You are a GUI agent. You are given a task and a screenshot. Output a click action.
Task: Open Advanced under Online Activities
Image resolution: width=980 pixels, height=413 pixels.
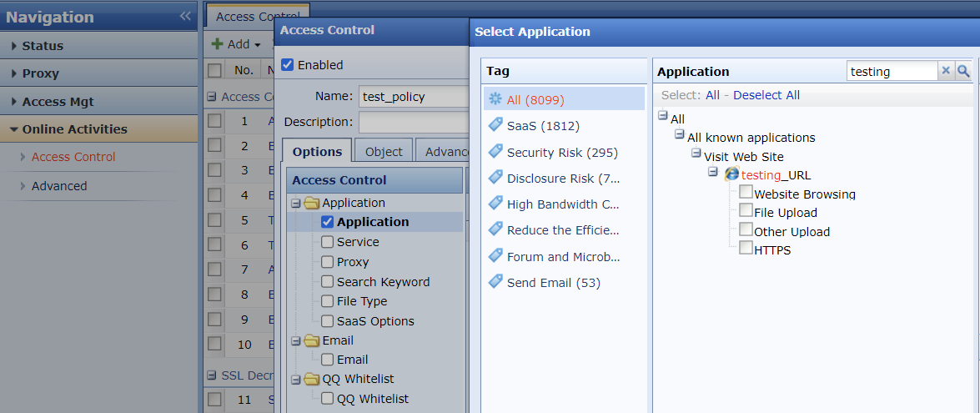pyautogui.click(x=59, y=186)
